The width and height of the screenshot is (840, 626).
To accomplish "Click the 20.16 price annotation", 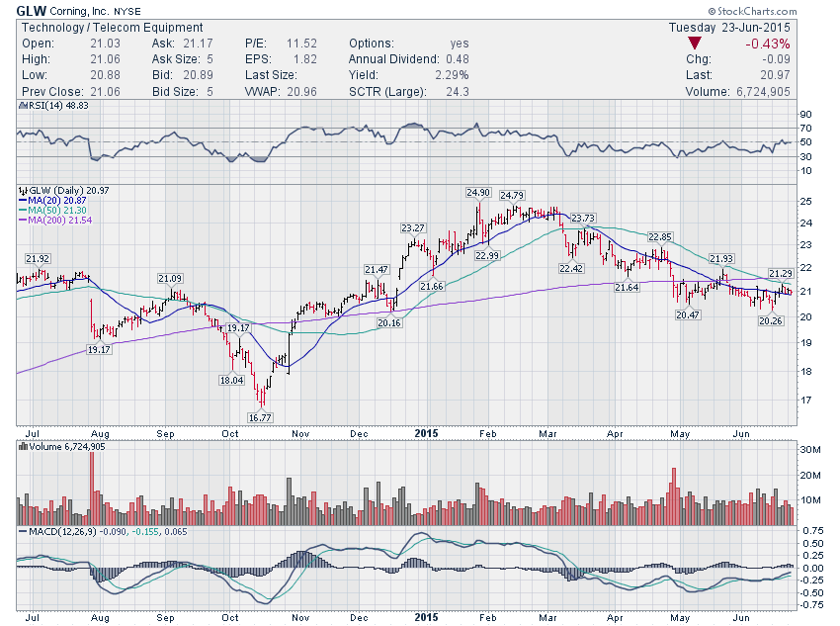I will point(389,322).
